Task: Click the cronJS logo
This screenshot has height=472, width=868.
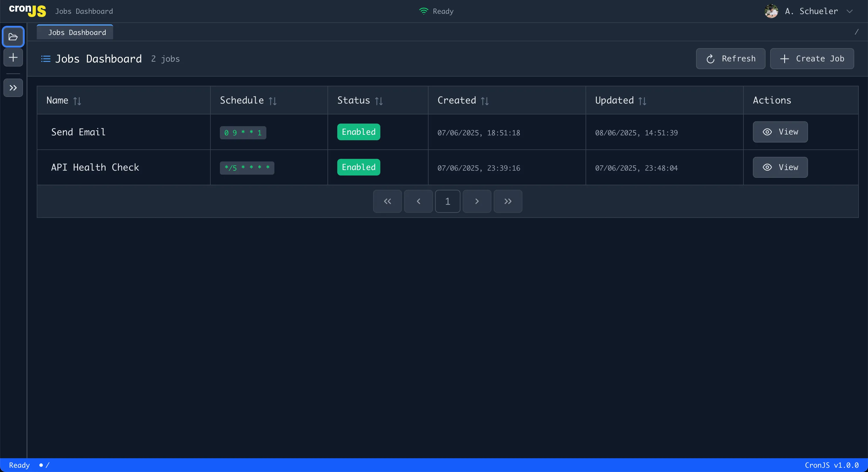Action: tap(27, 11)
